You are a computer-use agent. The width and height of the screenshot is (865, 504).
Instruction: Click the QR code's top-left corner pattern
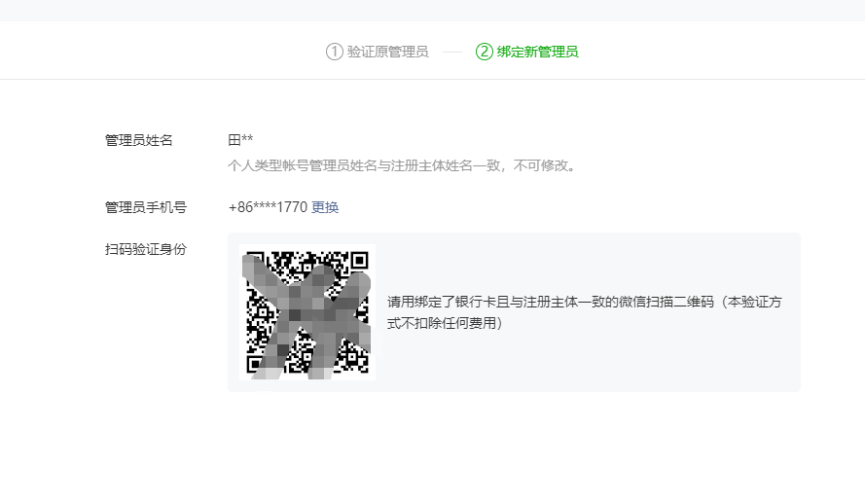pyautogui.click(x=254, y=259)
